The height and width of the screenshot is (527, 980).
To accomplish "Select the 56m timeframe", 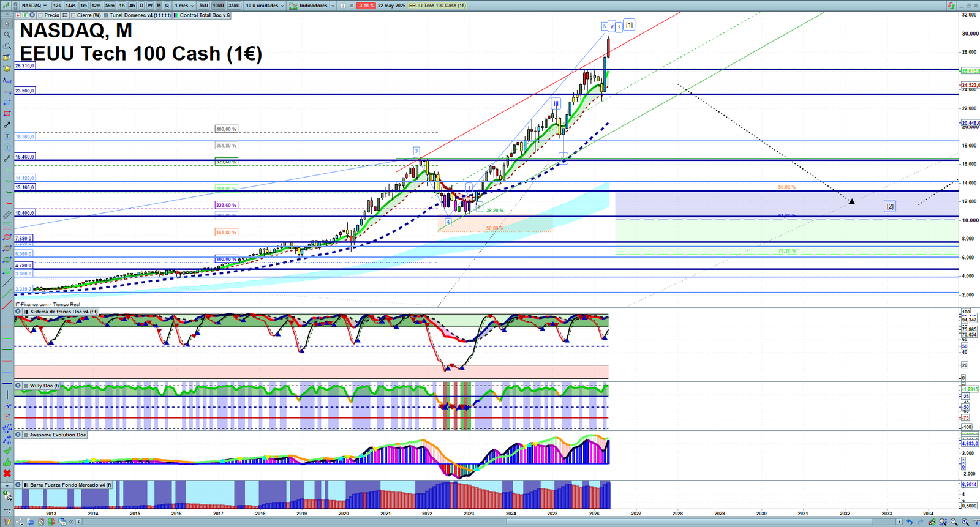I will [110, 6].
